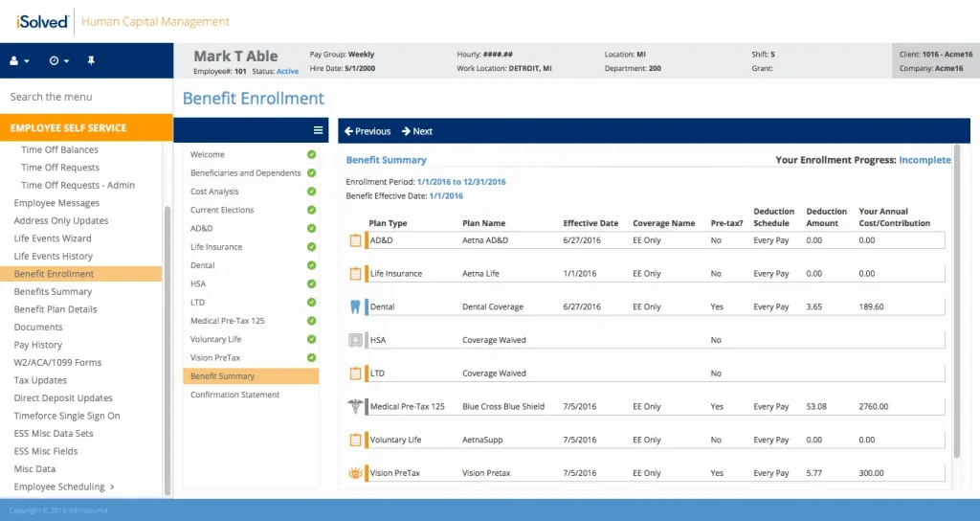This screenshot has height=521, width=980.
Task: Click the Voluntary Life clipboard icon
Action: [355, 440]
